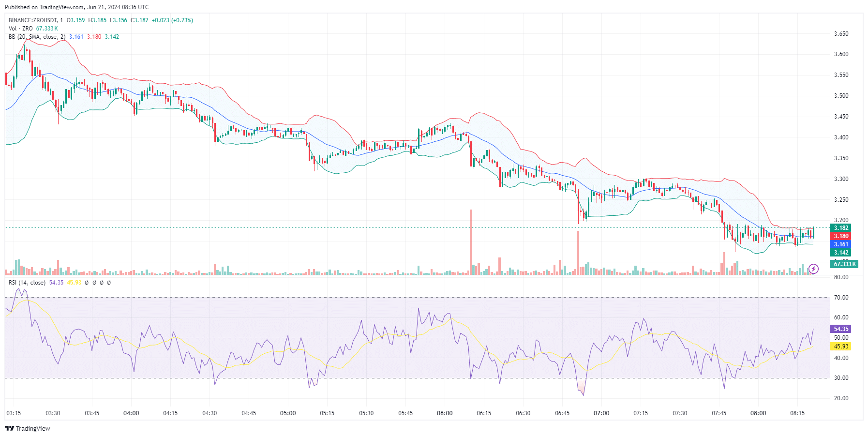The image size is (868, 437).
Task: Click the 3.350 price axis label
Action: click(x=841, y=158)
